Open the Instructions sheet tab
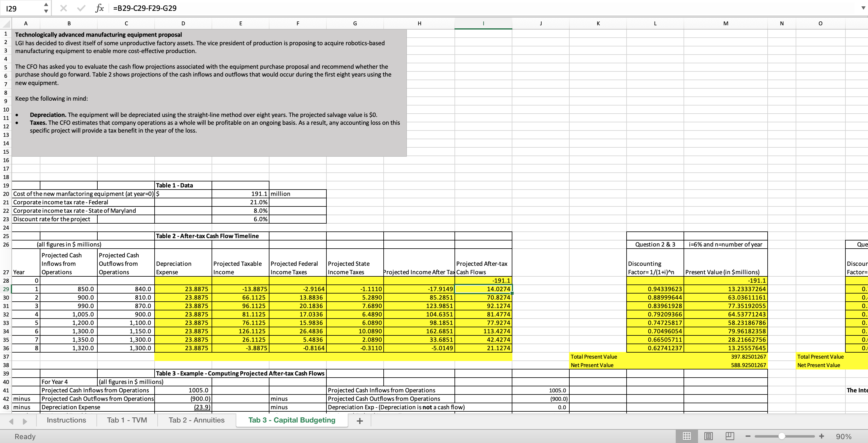The image size is (868, 443). (66, 420)
